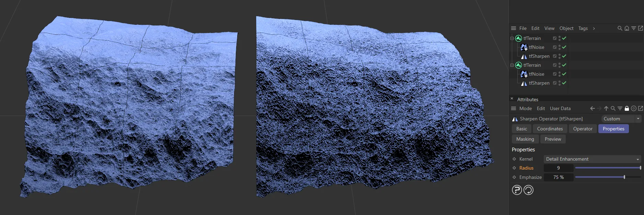Viewport: 644px width, 215px height.
Task: Open the Tags menu
Action: point(583,28)
